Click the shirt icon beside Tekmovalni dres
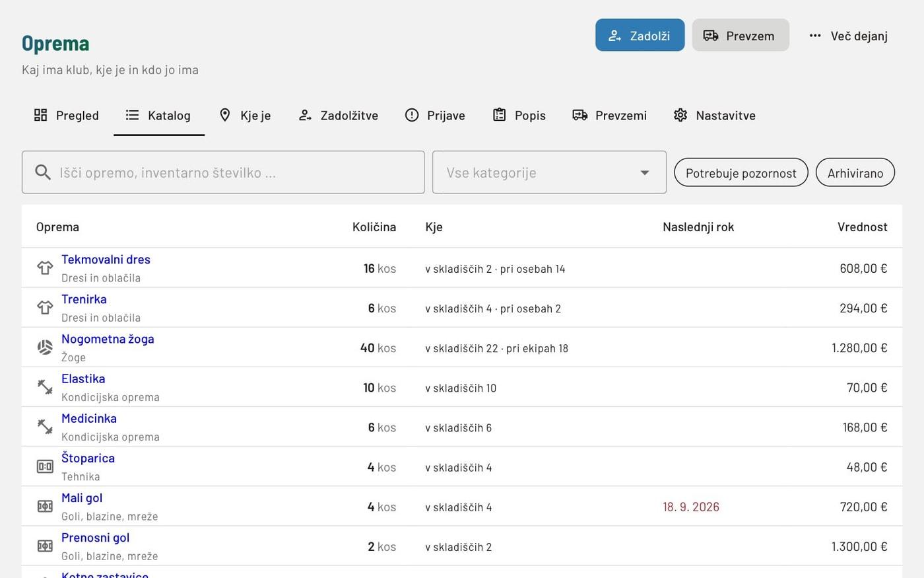 tap(45, 268)
